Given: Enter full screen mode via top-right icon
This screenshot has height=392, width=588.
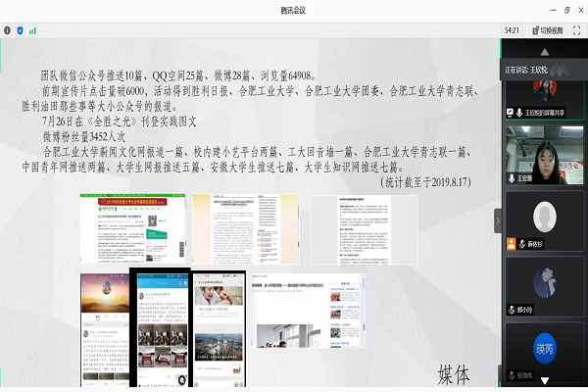Looking at the screenshot, I should (x=578, y=30).
